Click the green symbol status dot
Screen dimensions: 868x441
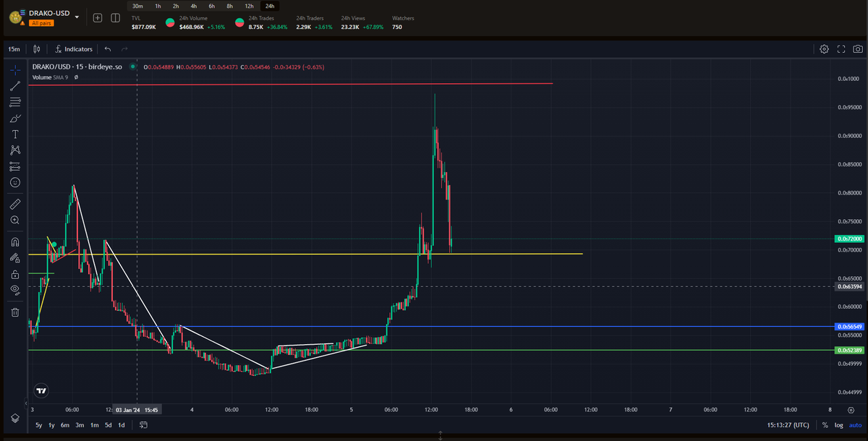132,67
